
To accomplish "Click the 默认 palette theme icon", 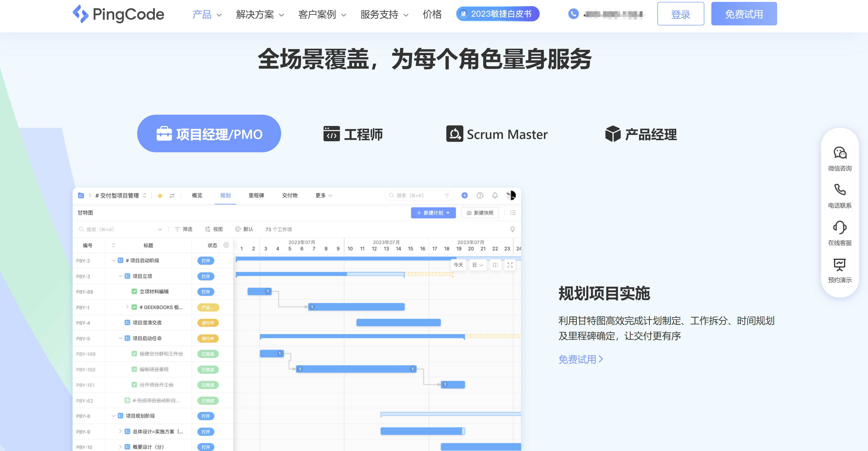I will (238, 229).
